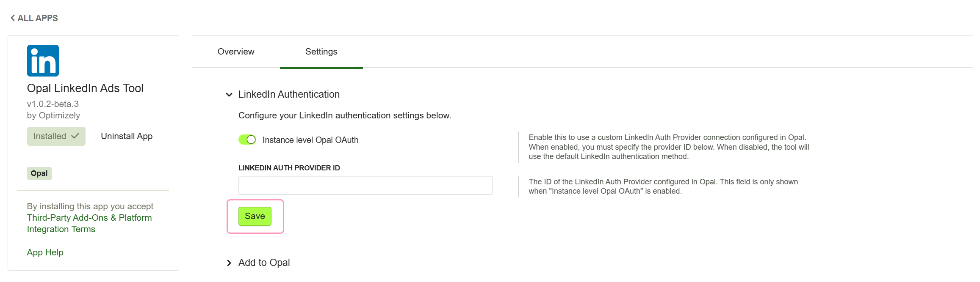Go back to ALL APPS
980x282 pixels.
[34, 18]
